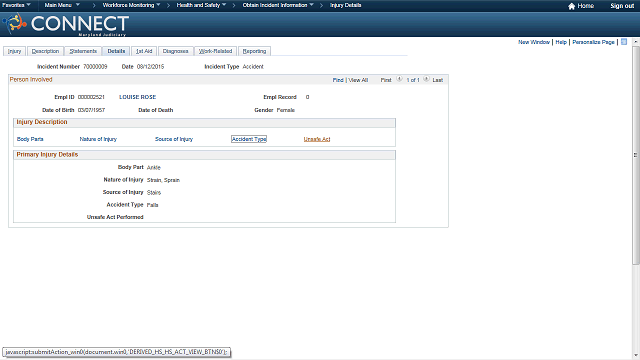Click the icon beside Personalize Page
The image size is (640, 360).
pos(624,42)
